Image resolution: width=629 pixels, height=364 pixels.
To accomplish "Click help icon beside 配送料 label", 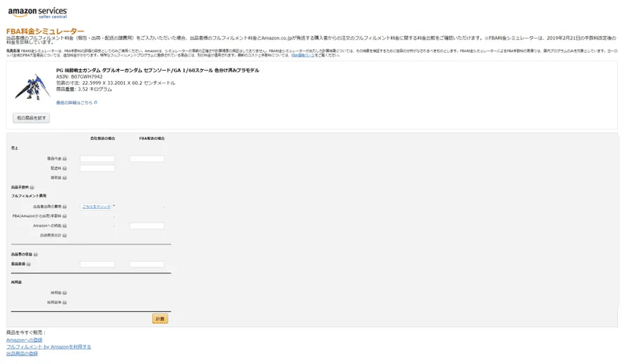I will pos(64,168).
